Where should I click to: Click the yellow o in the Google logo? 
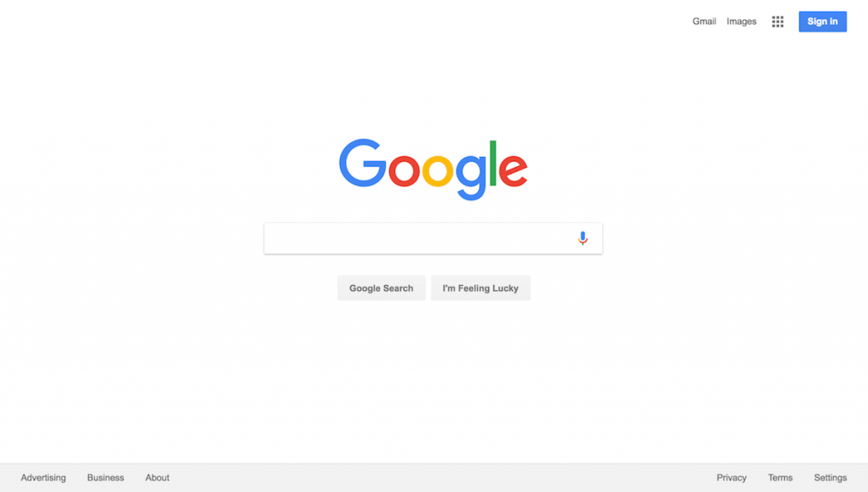[438, 171]
